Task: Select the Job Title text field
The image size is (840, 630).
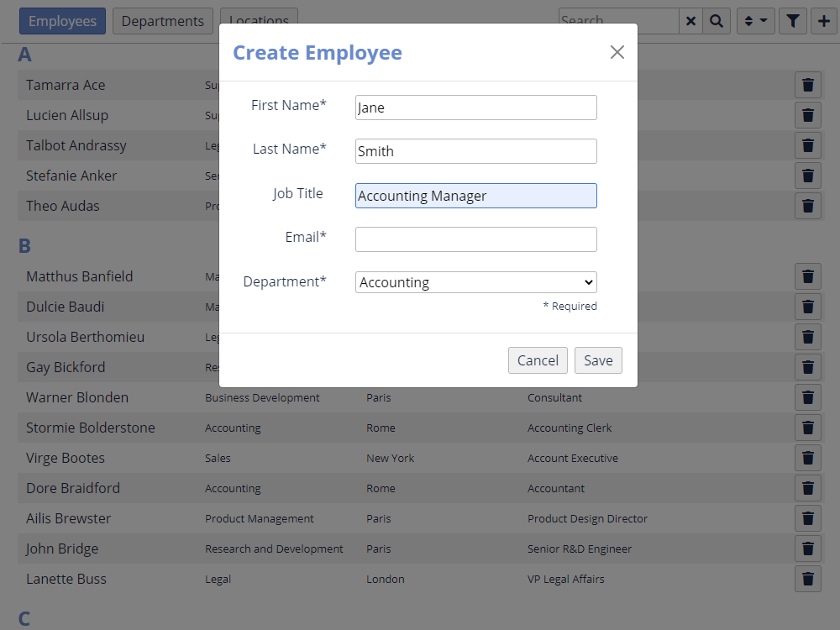Action: pyautogui.click(x=475, y=196)
